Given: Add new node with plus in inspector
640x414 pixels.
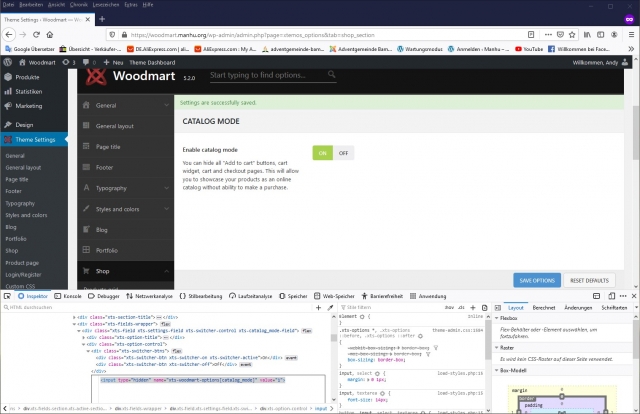Looking at the screenshot, I should [x=318, y=307].
